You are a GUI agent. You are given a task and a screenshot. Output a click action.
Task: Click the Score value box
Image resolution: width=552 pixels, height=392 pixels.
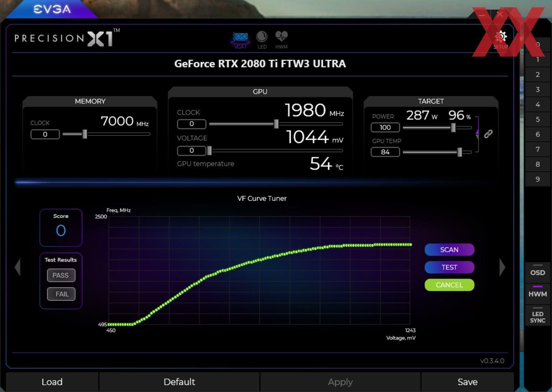click(61, 227)
